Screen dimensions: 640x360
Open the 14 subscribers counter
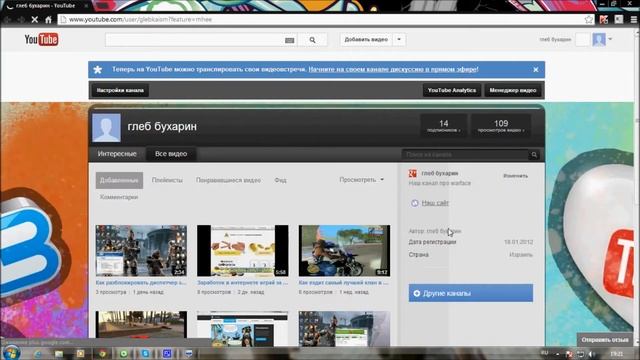pyautogui.click(x=444, y=125)
